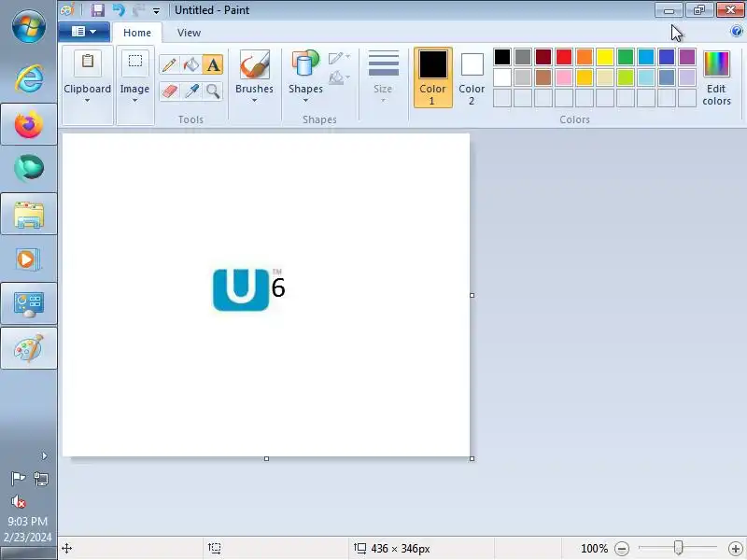Open the Paint application menu button
Image resolution: width=747 pixels, height=560 pixels.
84,32
